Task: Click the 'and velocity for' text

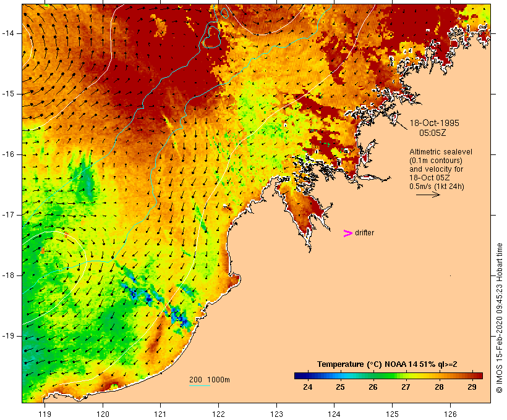Action: click(436, 169)
